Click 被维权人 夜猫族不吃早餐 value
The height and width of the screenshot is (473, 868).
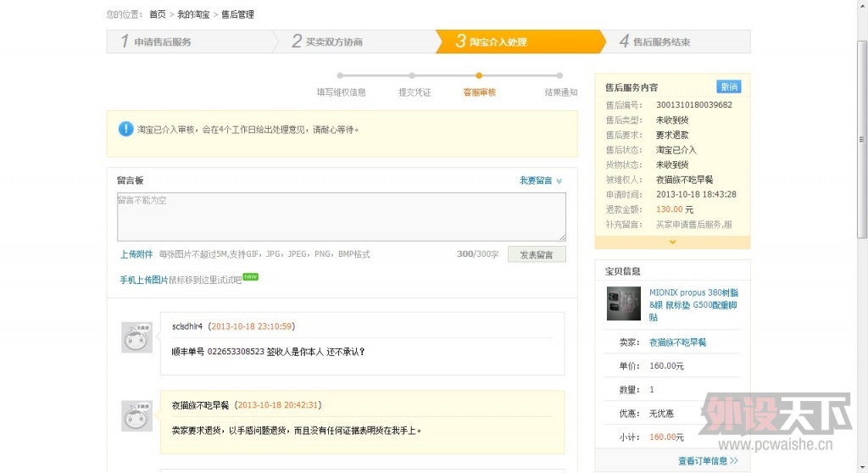(x=684, y=180)
